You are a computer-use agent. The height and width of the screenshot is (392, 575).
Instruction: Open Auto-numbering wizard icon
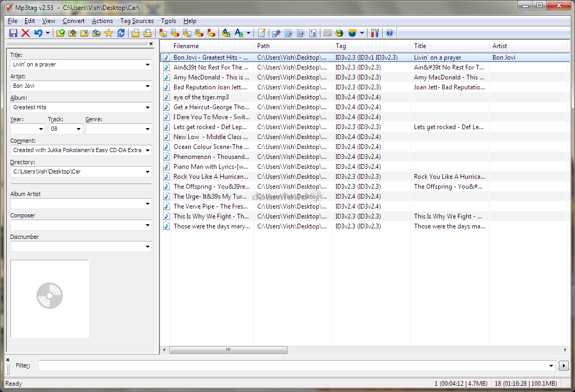coord(313,33)
